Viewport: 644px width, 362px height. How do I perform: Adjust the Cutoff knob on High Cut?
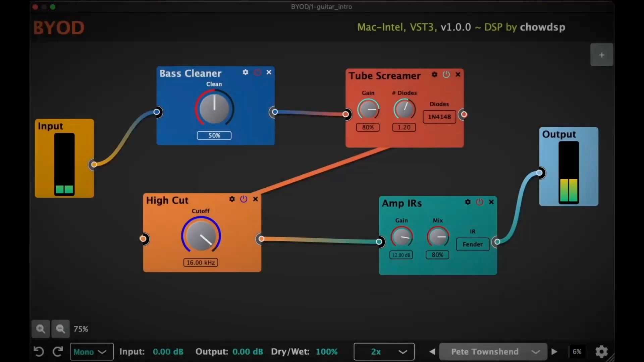[x=201, y=236]
